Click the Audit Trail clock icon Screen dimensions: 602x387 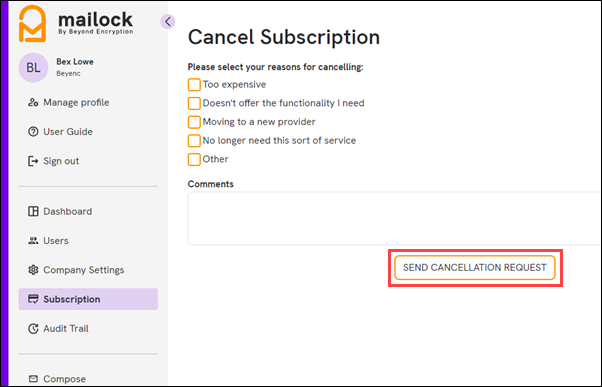pos(33,329)
